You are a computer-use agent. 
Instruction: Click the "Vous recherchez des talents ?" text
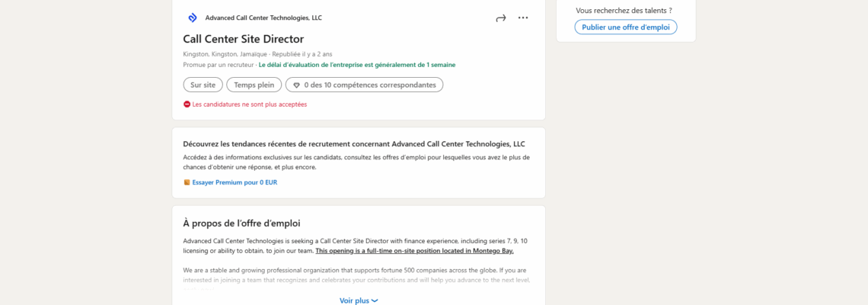[624, 11]
